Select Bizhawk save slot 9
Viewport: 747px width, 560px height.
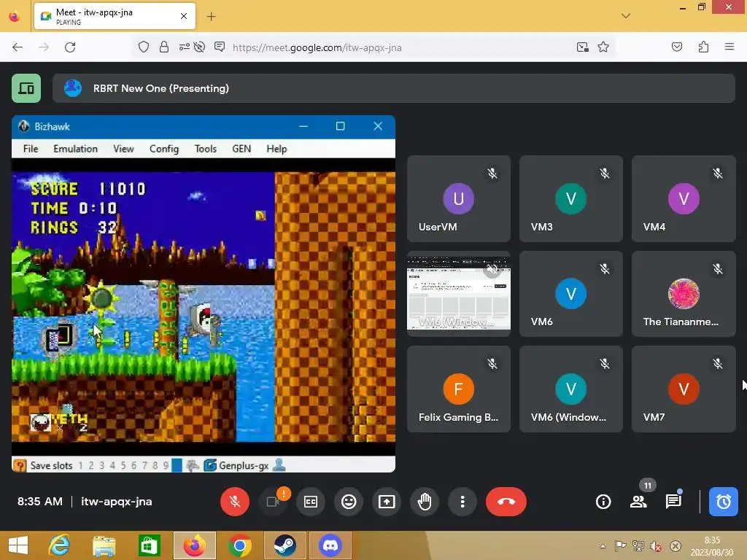point(166,466)
